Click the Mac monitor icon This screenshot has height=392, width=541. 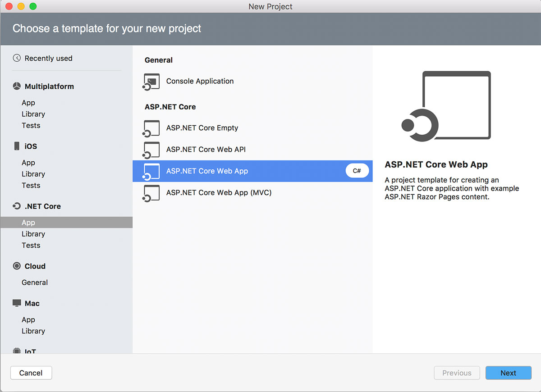[x=17, y=303]
